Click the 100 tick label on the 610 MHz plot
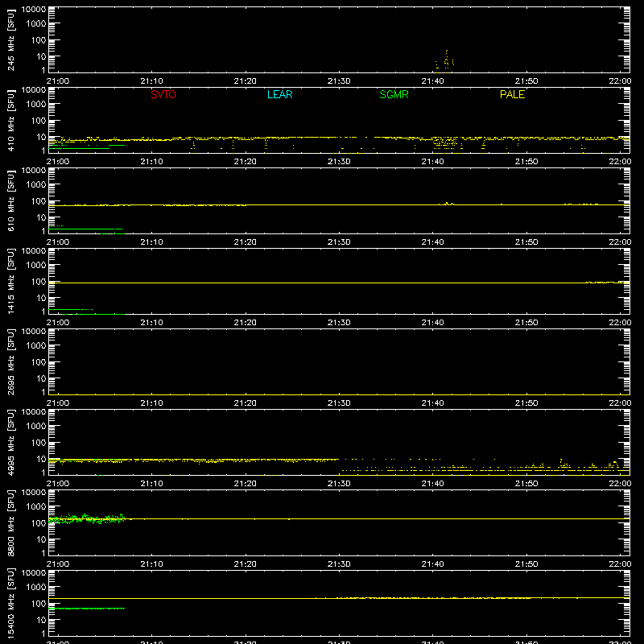Viewport: 644px width, 644px height. pyautogui.click(x=39, y=201)
